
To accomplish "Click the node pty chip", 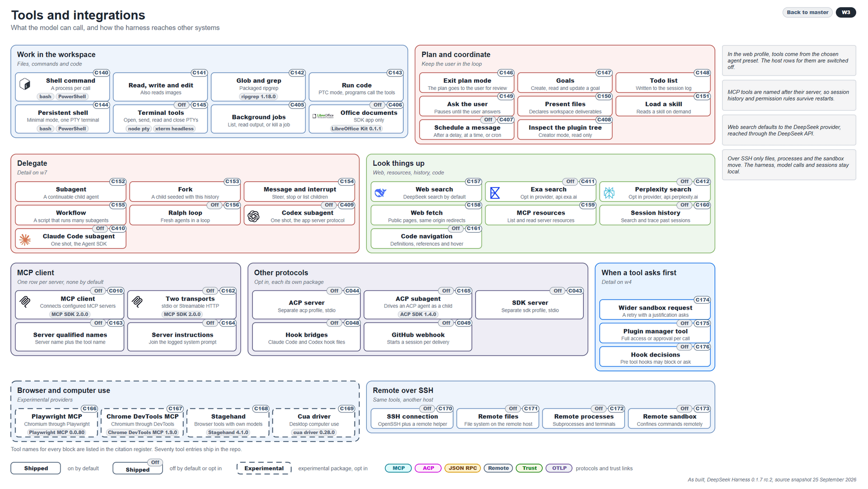I will [x=139, y=129].
